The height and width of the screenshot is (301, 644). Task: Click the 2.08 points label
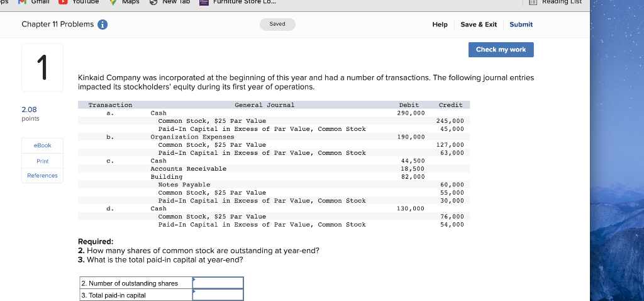point(30,113)
